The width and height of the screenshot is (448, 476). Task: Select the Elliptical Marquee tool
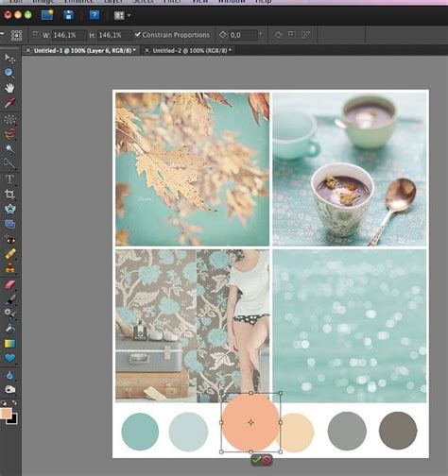pos(9,120)
